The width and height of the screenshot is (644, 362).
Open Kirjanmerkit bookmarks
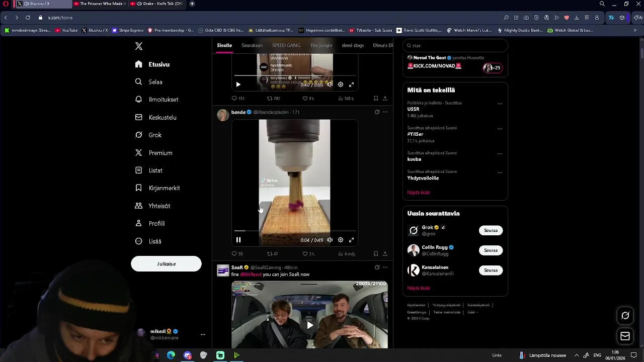[x=157, y=188]
